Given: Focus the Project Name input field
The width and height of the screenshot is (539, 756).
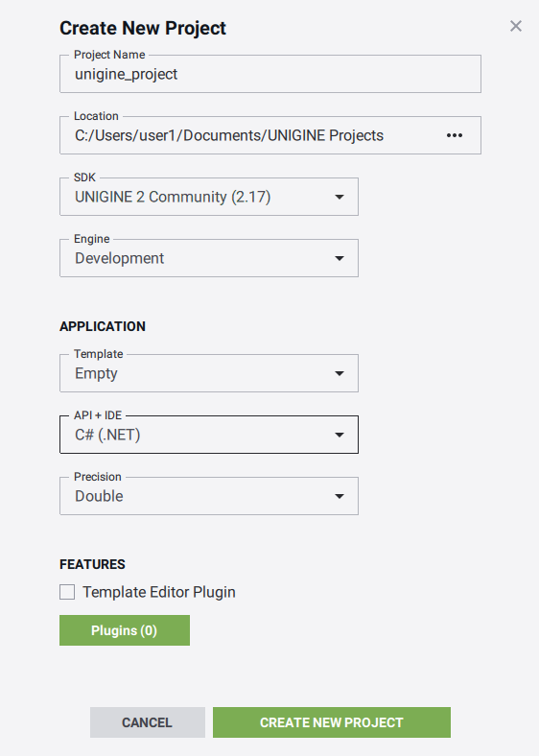Looking at the screenshot, I should pyautogui.click(x=270, y=74).
